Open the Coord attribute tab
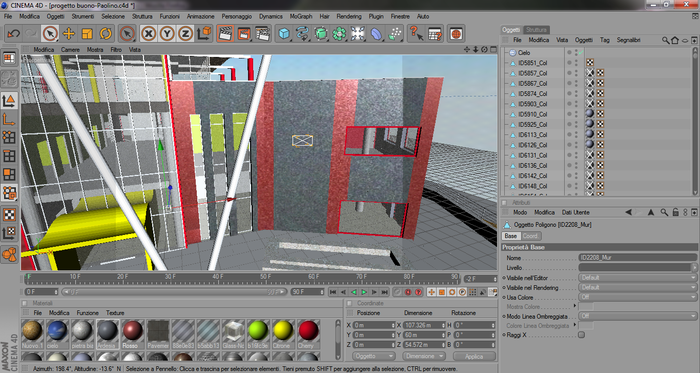Viewport: 700px width, 373px height. click(x=530, y=236)
